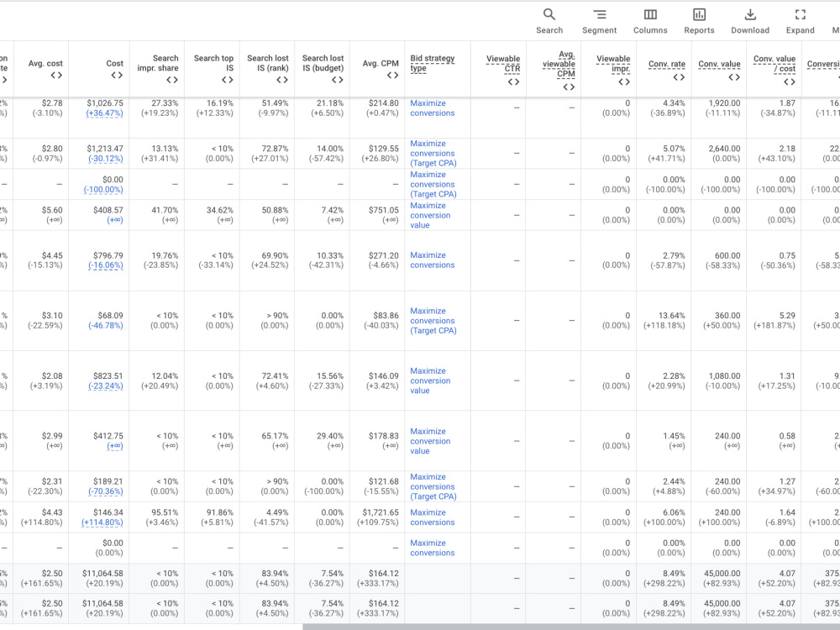Select the 91.86% search top IS cell

[212, 517]
